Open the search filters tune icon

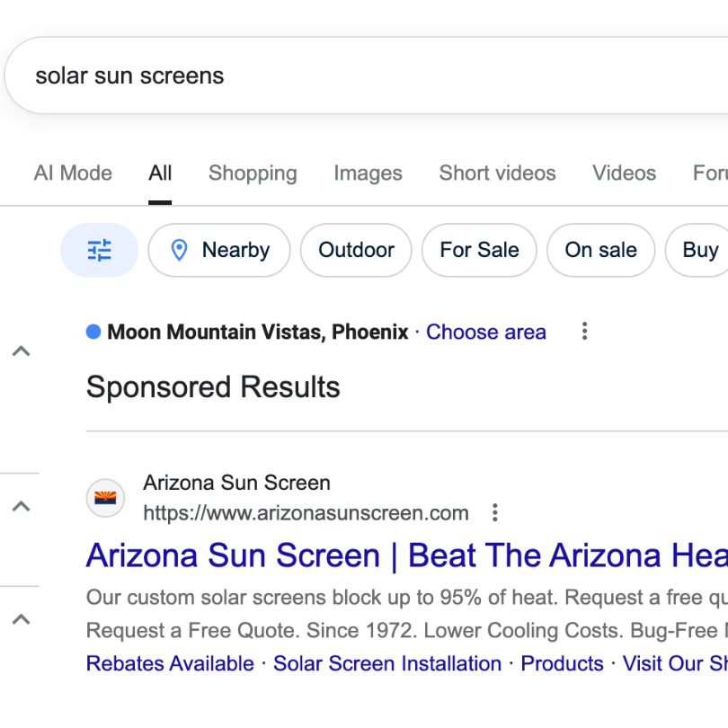point(100,250)
